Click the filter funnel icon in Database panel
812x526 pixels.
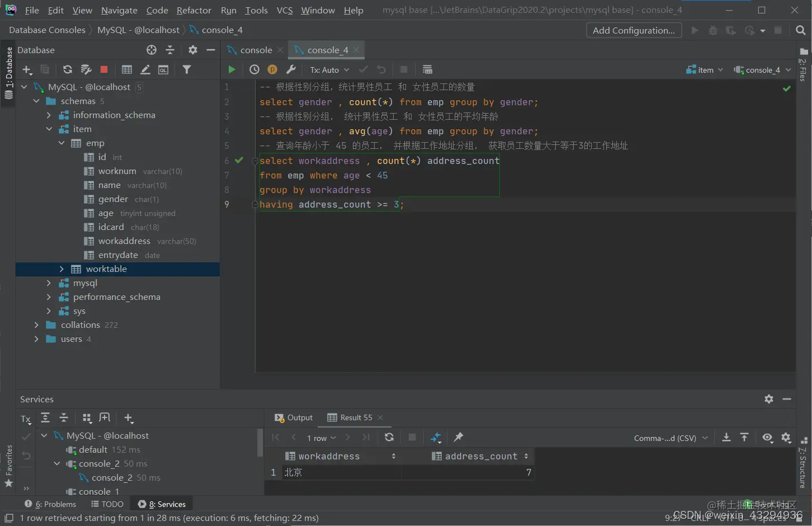click(x=187, y=69)
